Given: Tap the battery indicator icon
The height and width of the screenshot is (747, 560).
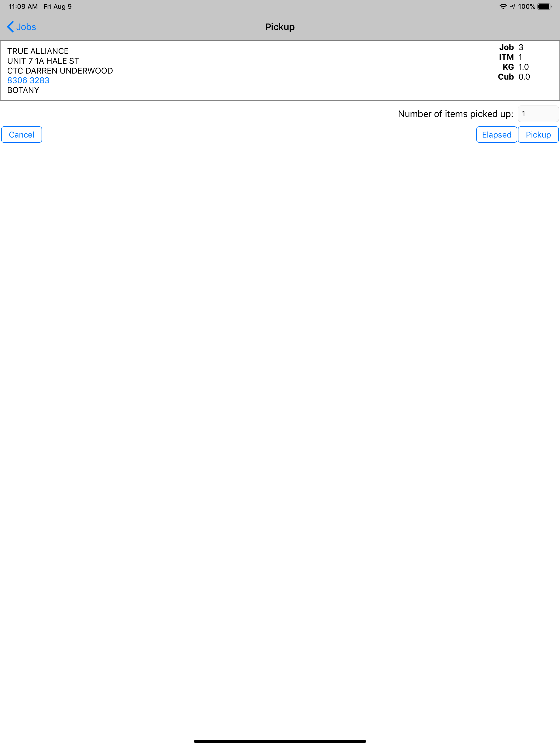Looking at the screenshot, I should point(544,6).
